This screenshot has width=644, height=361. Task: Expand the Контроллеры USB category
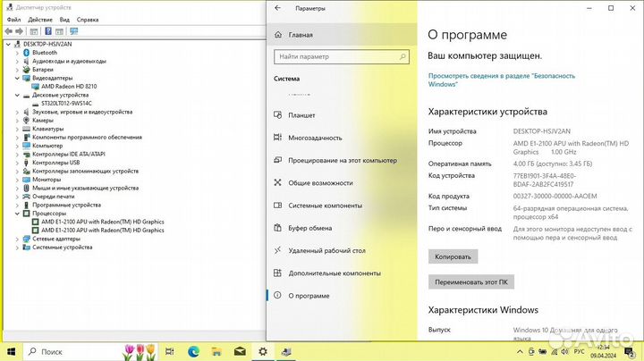pos(17,163)
